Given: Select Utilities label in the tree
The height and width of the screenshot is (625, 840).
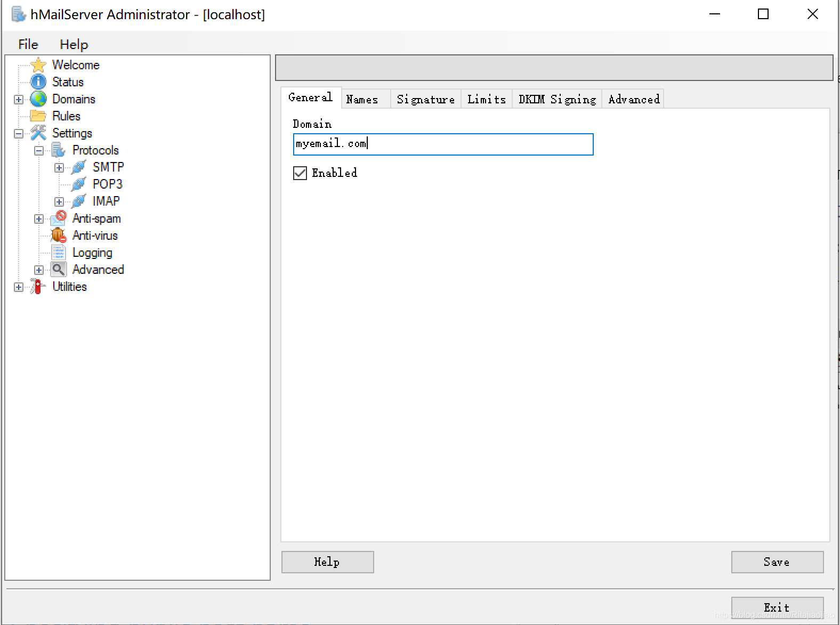Looking at the screenshot, I should click(x=69, y=287).
